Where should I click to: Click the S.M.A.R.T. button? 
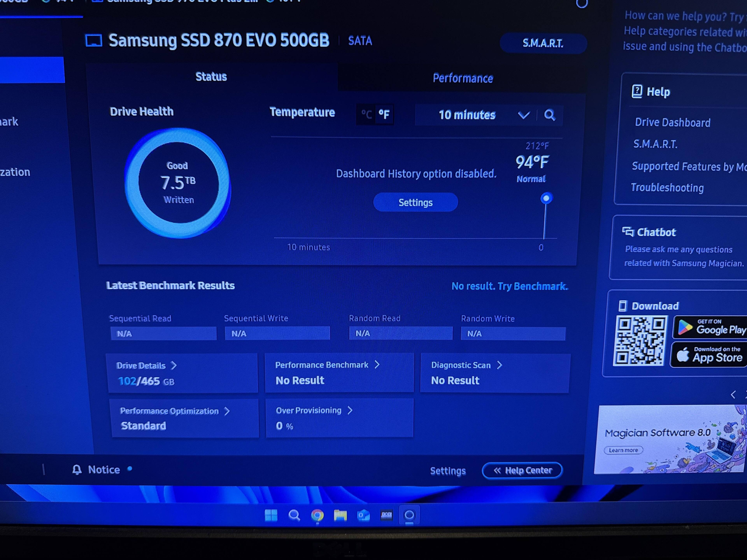(543, 43)
